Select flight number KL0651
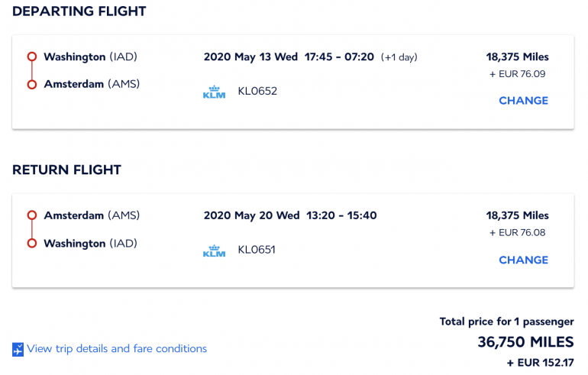Screen dimensions: 588x375 257,250
